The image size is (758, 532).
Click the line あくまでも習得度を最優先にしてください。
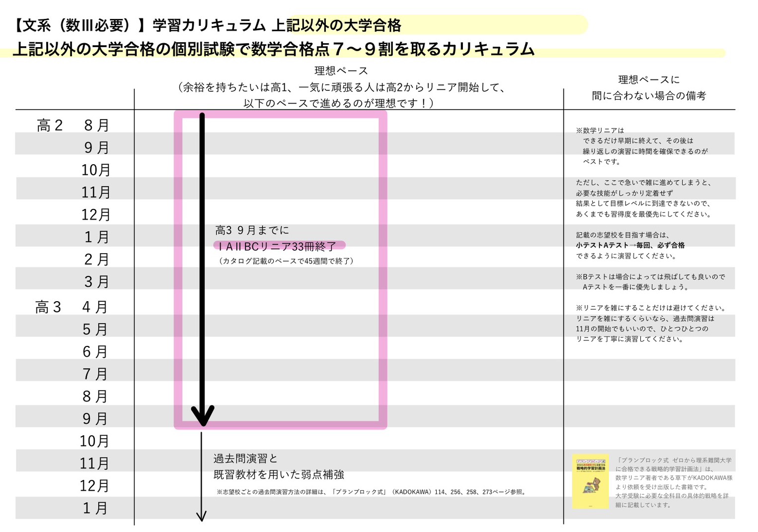644,214
